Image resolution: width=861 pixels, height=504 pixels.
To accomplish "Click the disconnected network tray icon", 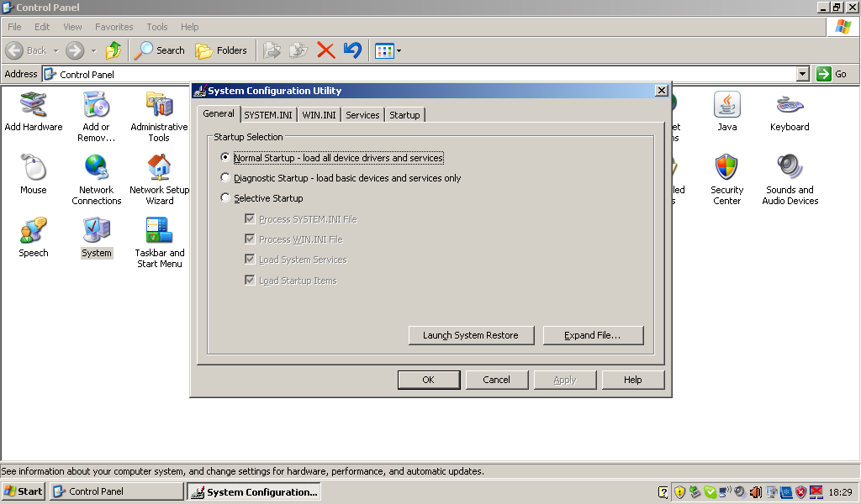I will point(816,492).
